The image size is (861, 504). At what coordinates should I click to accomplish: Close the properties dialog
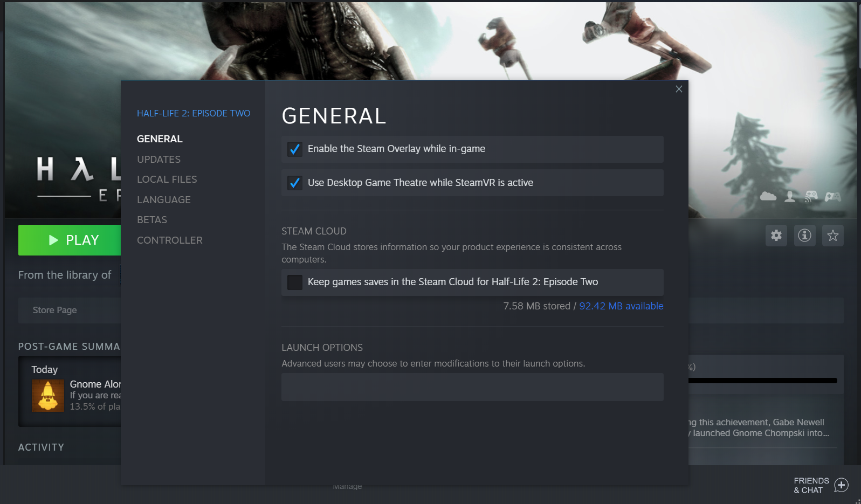[679, 89]
